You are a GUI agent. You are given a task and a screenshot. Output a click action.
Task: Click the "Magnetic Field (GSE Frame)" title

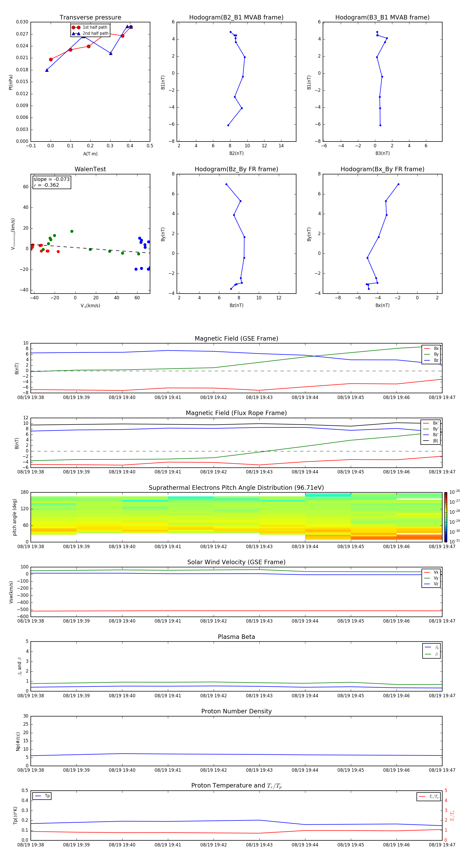point(236,339)
